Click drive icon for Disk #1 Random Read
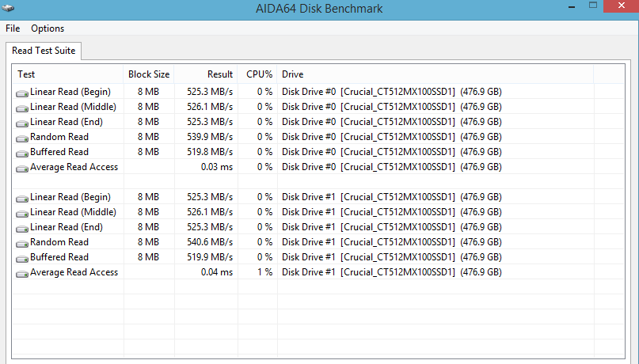 click(22, 243)
